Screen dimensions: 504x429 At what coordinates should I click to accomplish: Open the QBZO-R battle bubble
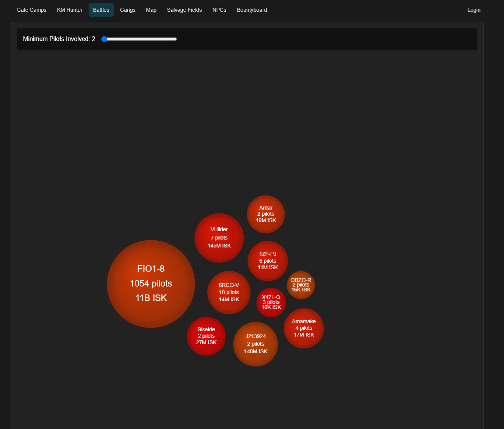click(301, 285)
